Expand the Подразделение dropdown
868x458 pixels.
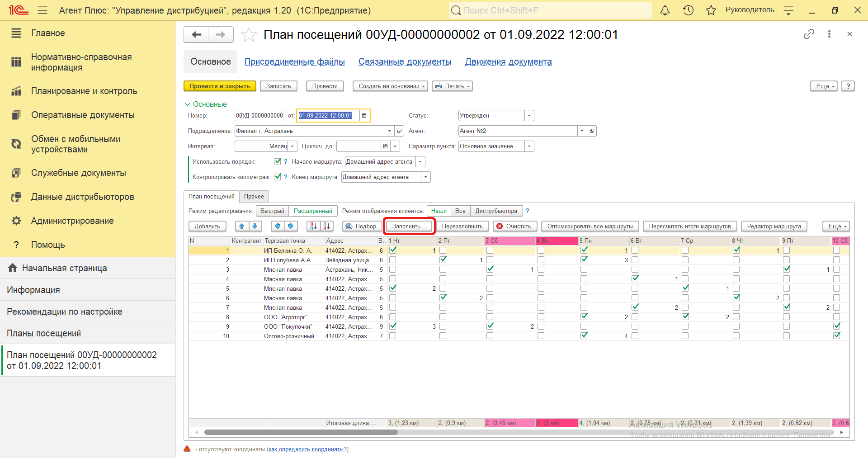[x=390, y=131]
